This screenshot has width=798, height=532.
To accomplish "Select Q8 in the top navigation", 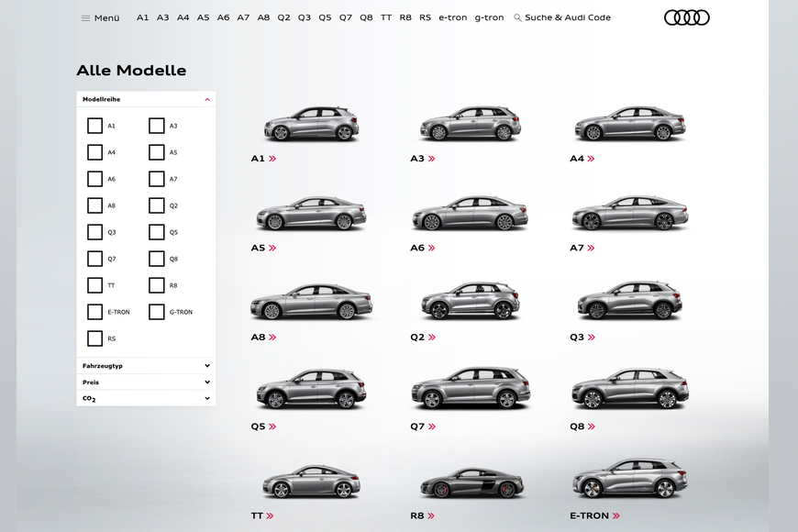I will pyautogui.click(x=366, y=17).
